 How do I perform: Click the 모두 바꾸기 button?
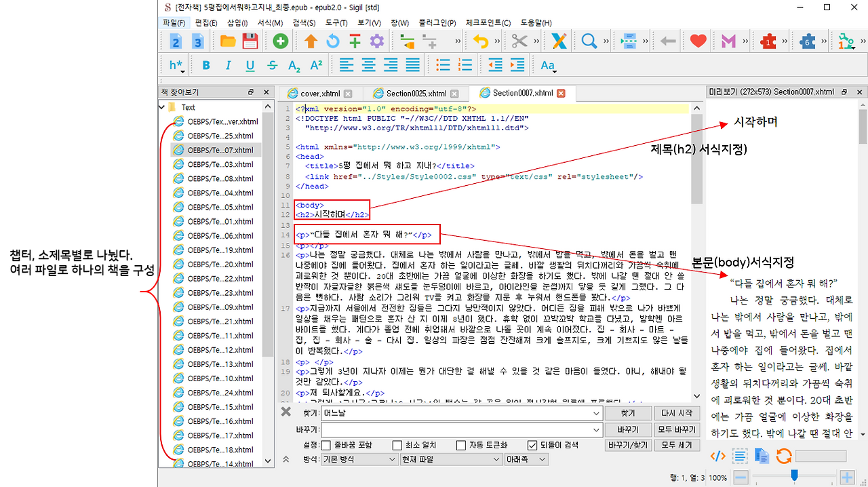click(x=676, y=429)
